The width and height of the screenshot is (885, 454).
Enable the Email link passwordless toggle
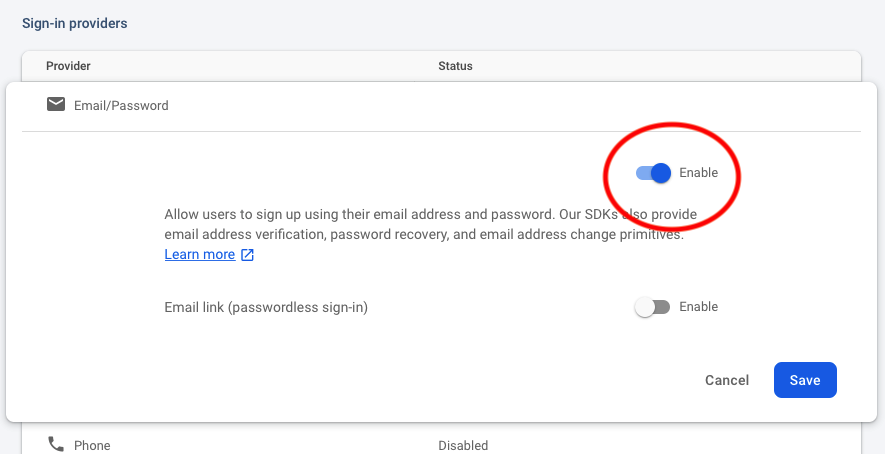click(652, 307)
